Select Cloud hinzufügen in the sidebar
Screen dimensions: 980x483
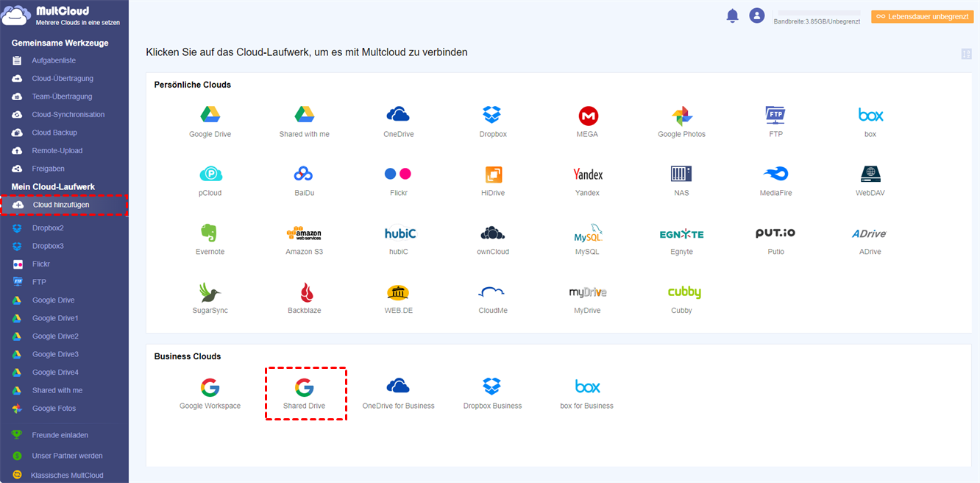pyautogui.click(x=61, y=205)
